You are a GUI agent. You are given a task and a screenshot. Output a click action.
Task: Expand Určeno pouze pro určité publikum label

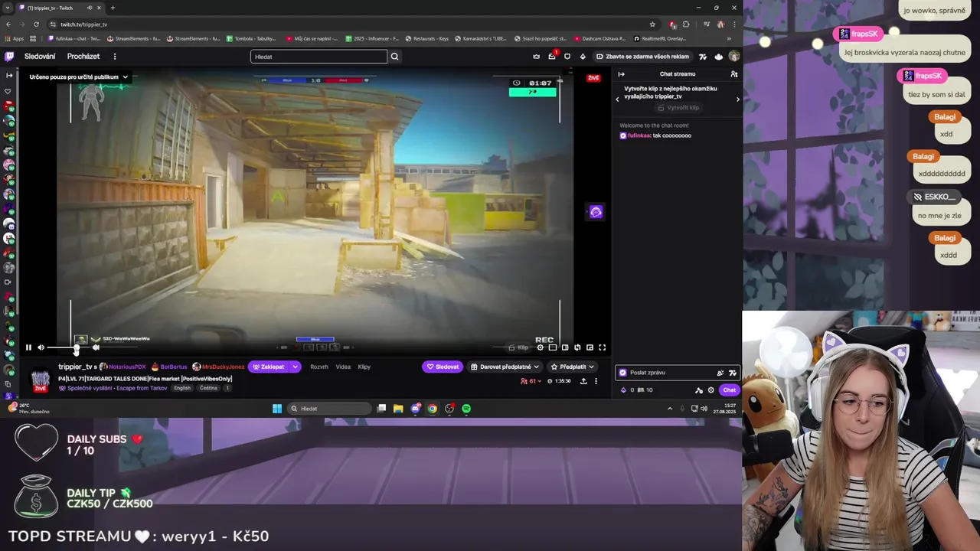click(78, 77)
